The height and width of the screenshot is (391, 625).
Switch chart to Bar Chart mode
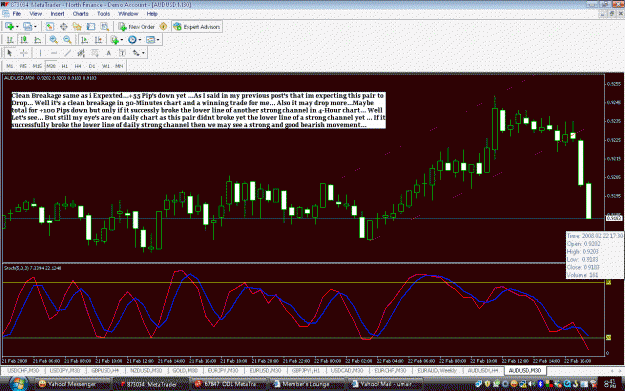coord(10,40)
